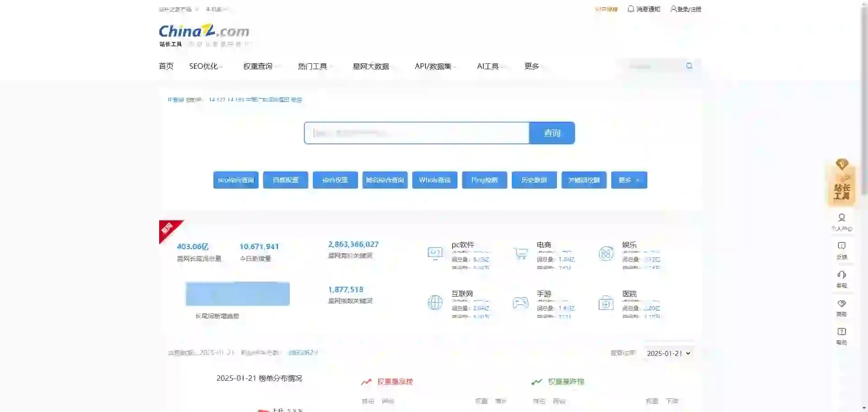The width and height of the screenshot is (868, 412).
Task: Click the 电商 category title
Action: 544,245
